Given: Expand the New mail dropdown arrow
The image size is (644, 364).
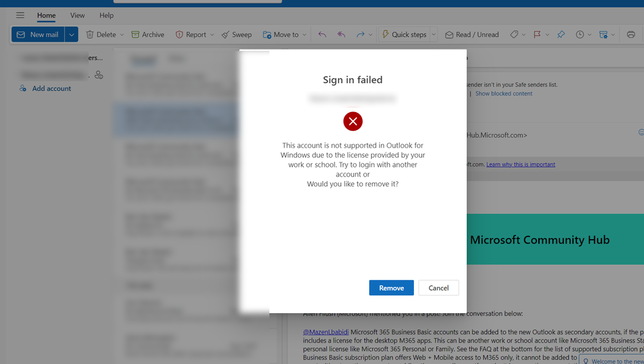Looking at the screenshot, I should pos(72,35).
